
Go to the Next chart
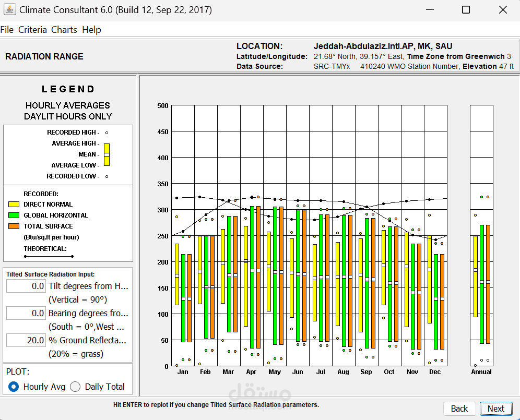click(496, 409)
